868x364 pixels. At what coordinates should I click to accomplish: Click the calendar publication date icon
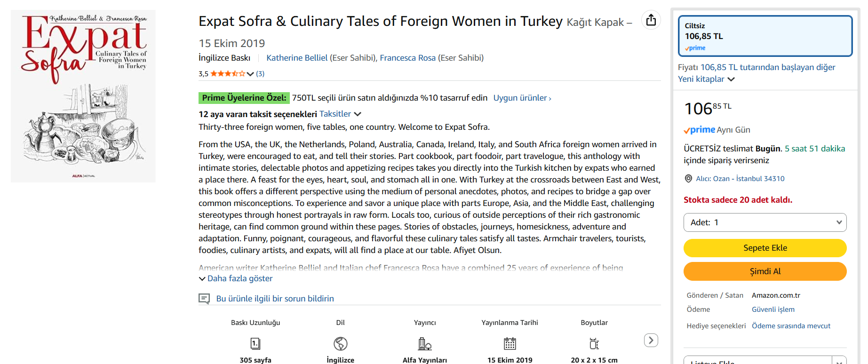(510, 344)
